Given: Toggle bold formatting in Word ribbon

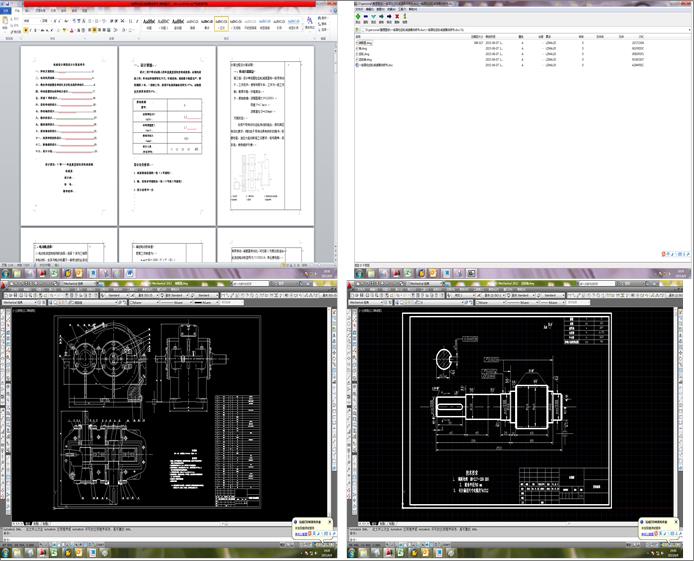Looking at the screenshot, I should pos(26,30).
